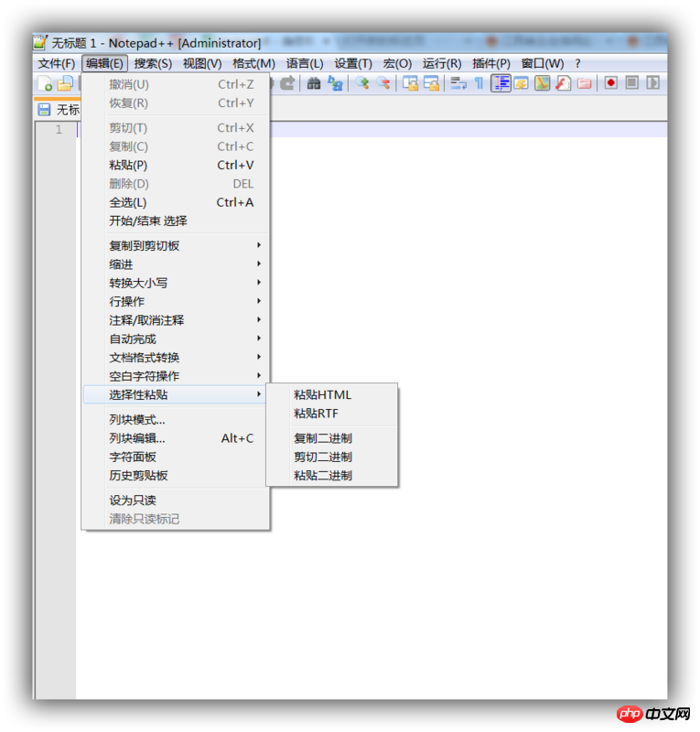
Task: Select 粘贴RTF in the submenu
Action: click(x=332, y=414)
